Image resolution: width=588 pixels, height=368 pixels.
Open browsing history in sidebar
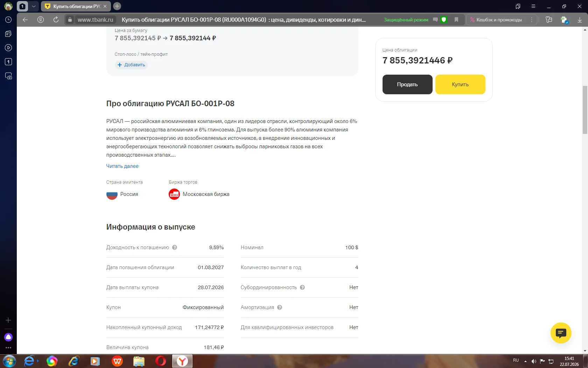click(x=8, y=20)
